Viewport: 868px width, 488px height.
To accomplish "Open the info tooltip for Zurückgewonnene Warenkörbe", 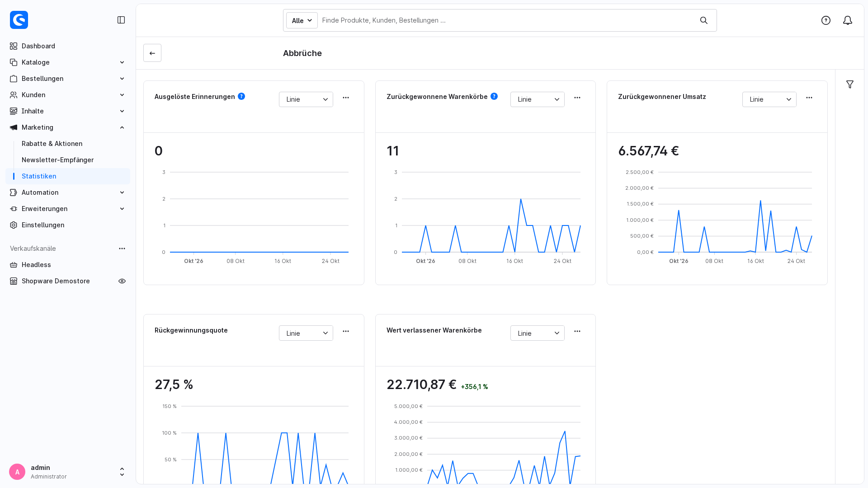I will (x=494, y=96).
